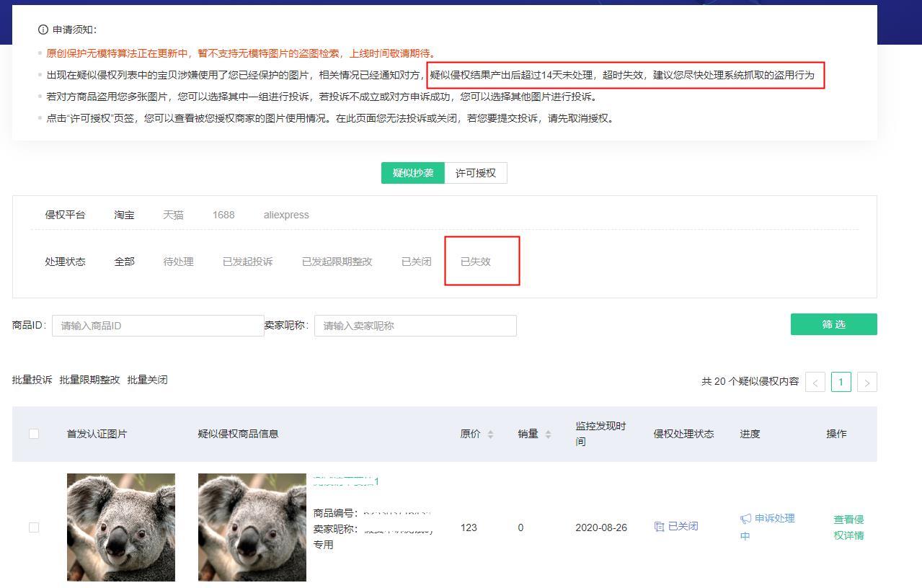Click the 进度 column header
This screenshot has height=588, width=922.
click(750, 434)
